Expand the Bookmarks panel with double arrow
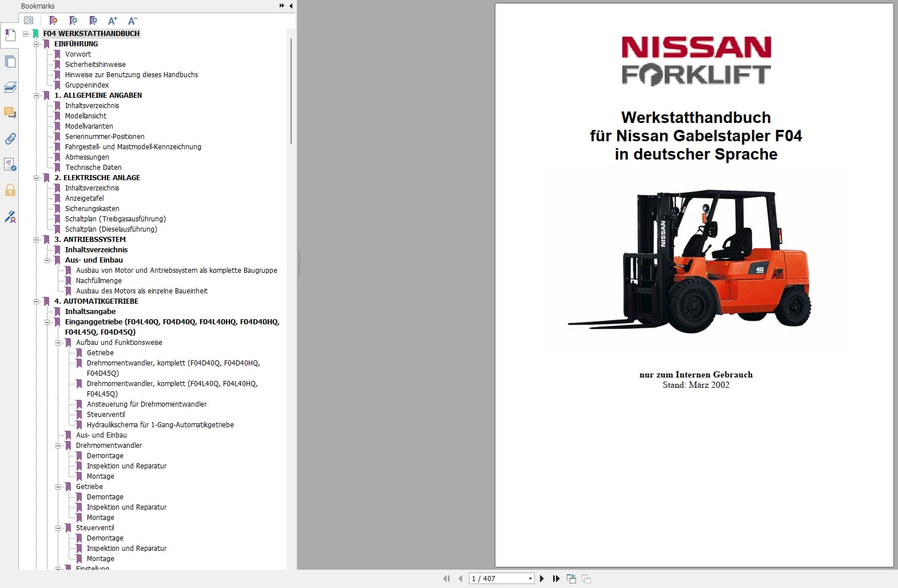This screenshot has width=898, height=588. 282,6
